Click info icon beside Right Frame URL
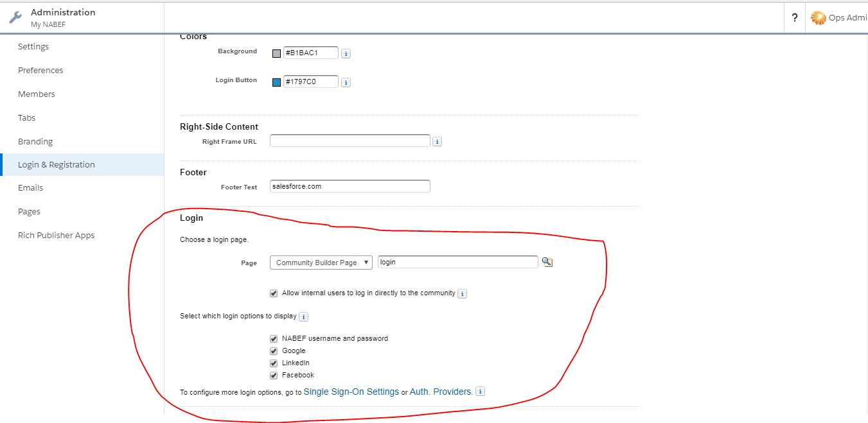The height and width of the screenshot is (423, 868). pyautogui.click(x=437, y=142)
